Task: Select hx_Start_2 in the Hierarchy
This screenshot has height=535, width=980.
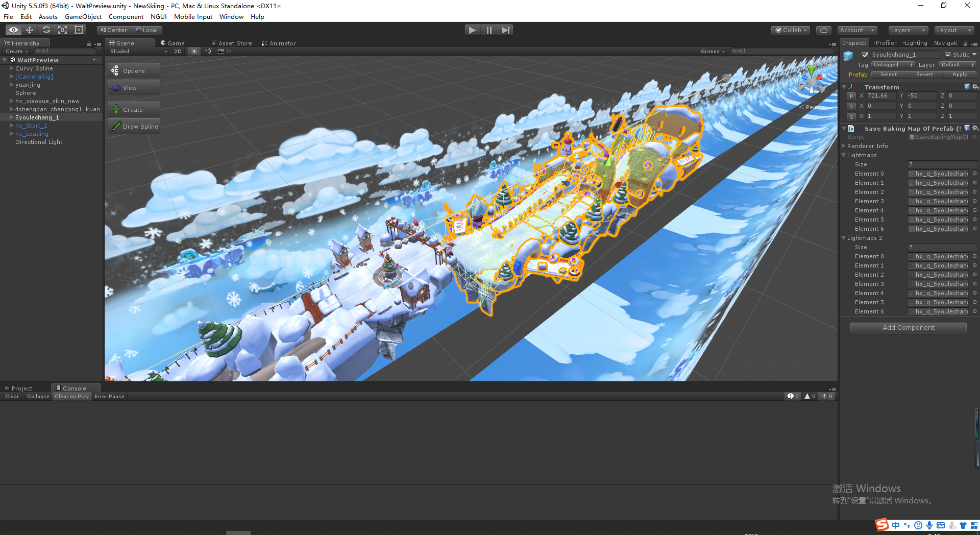Action: point(32,125)
